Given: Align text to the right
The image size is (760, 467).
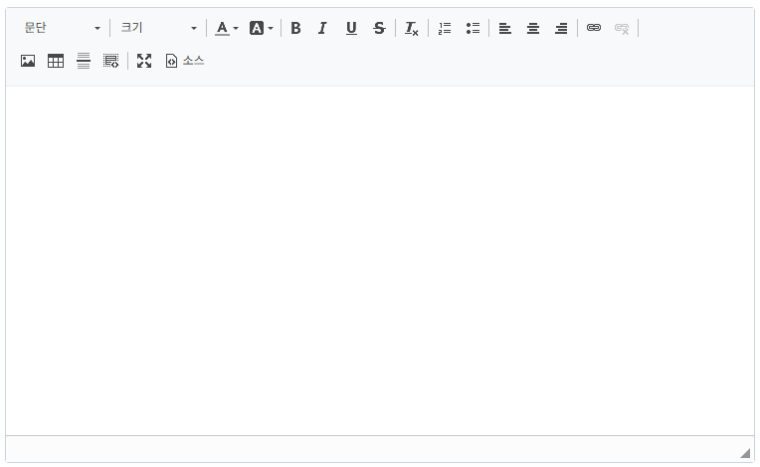Looking at the screenshot, I should (561, 28).
